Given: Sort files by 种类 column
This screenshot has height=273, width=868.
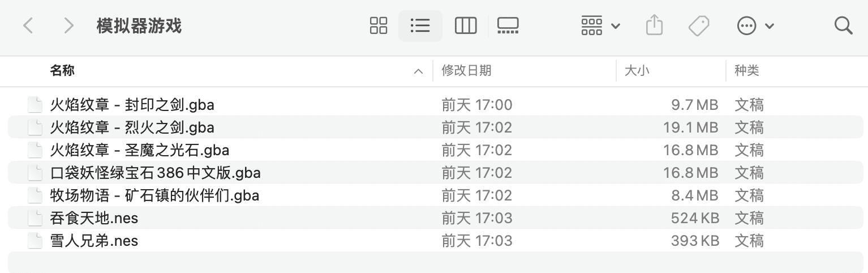Looking at the screenshot, I should pos(746,71).
